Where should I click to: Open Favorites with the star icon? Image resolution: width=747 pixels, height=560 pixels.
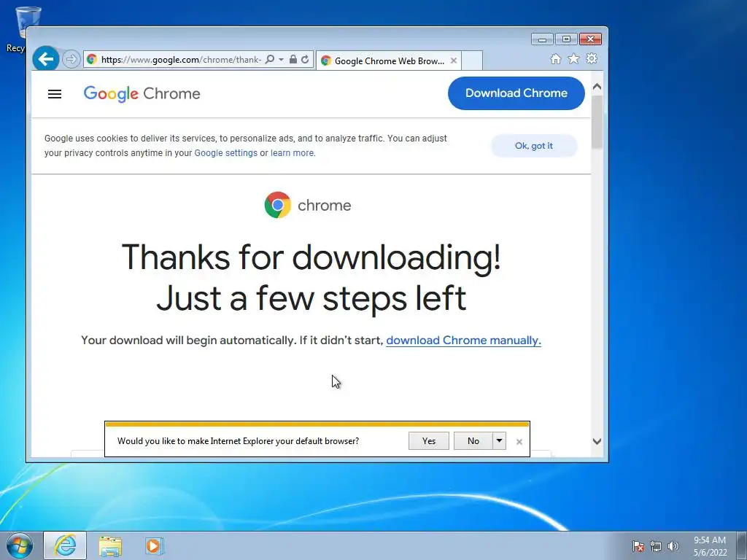coord(573,58)
